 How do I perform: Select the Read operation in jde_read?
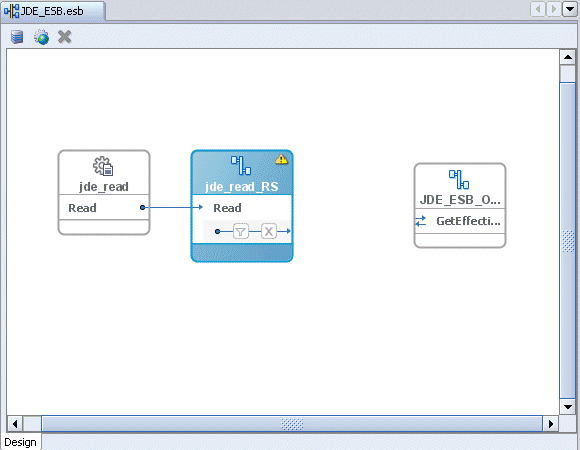point(82,208)
